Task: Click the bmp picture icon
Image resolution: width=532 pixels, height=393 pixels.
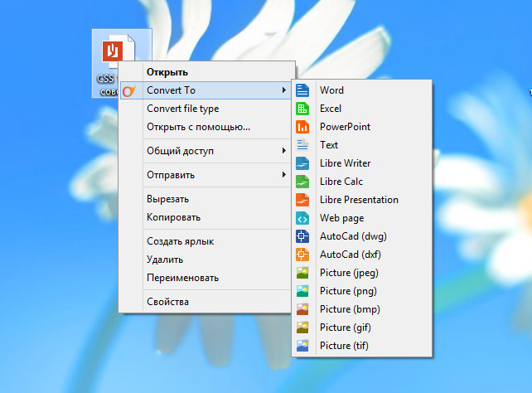Action: pos(302,309)
